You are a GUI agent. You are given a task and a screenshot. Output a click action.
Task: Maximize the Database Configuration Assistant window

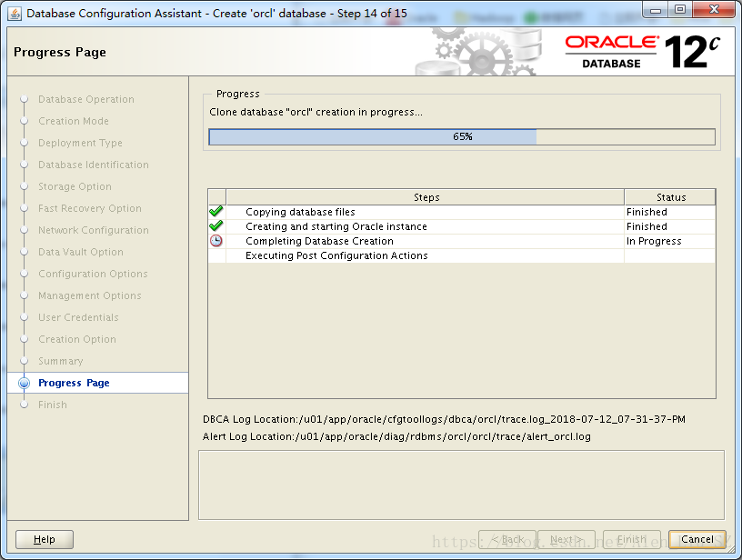680,9
